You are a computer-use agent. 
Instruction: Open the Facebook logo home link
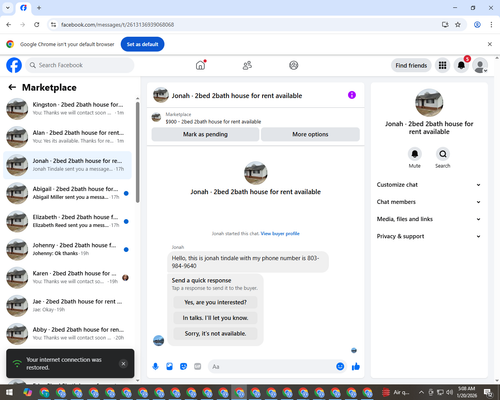point(14,65)
